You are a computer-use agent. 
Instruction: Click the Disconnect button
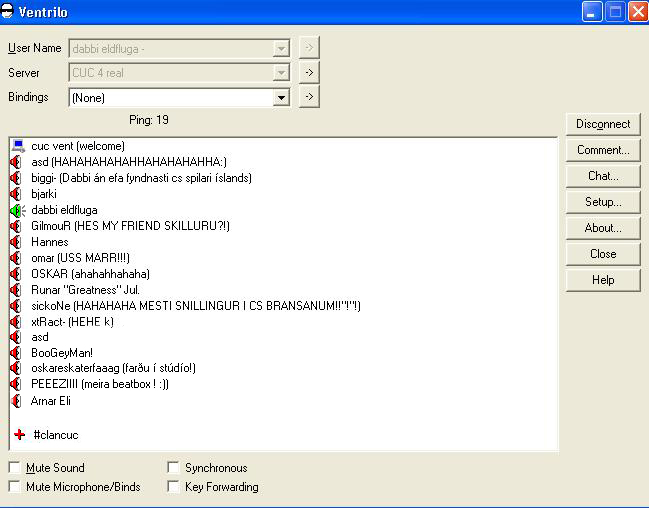pyautogui.click(x=603, y=124)
